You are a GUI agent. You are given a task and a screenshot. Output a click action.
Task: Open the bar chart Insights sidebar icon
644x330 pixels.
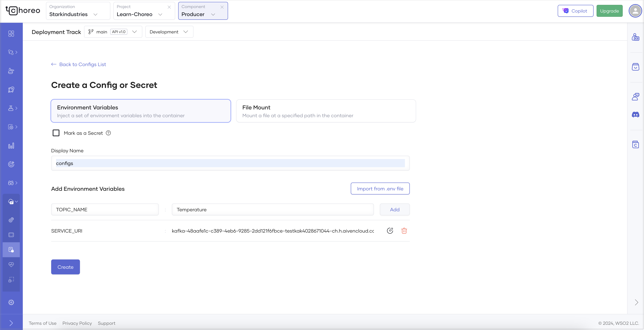click(11, 146)
